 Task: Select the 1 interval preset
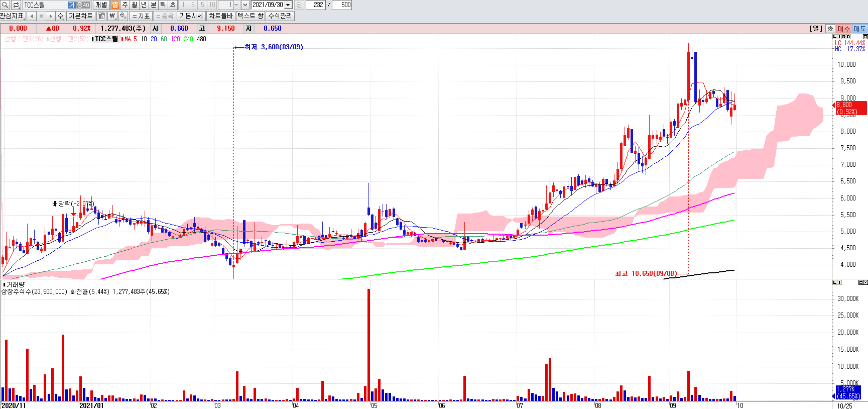(x=183, y=5)
